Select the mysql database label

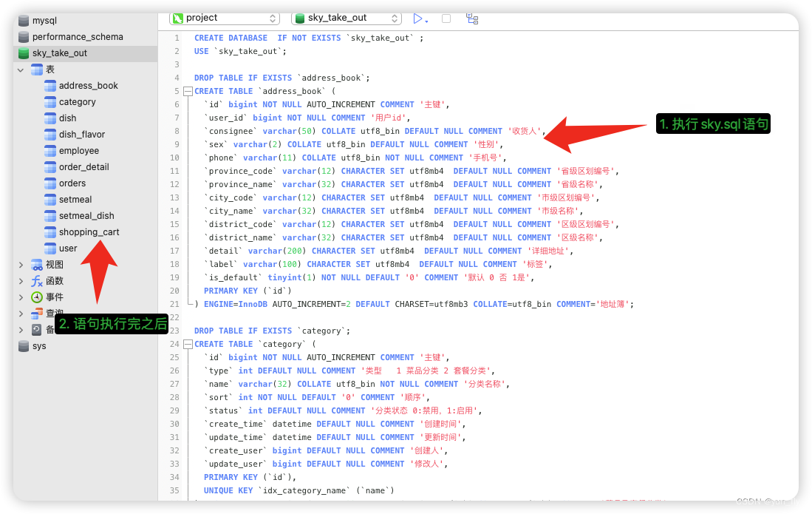44,21
